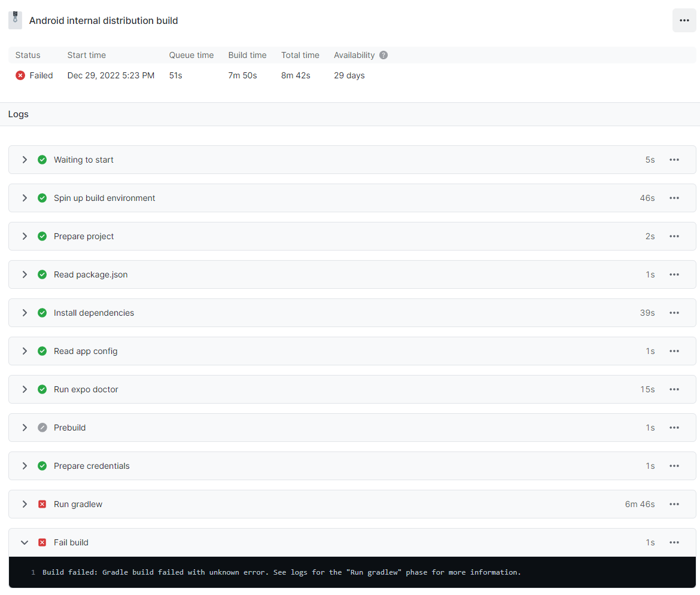Screen dimensions: 700x595
Task: Open more options for Install dependencies
Action: click(674, 313)
